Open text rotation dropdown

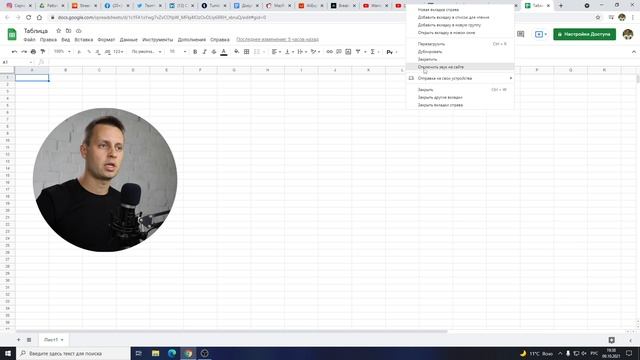pyautogui.click(x=314, y=52)
